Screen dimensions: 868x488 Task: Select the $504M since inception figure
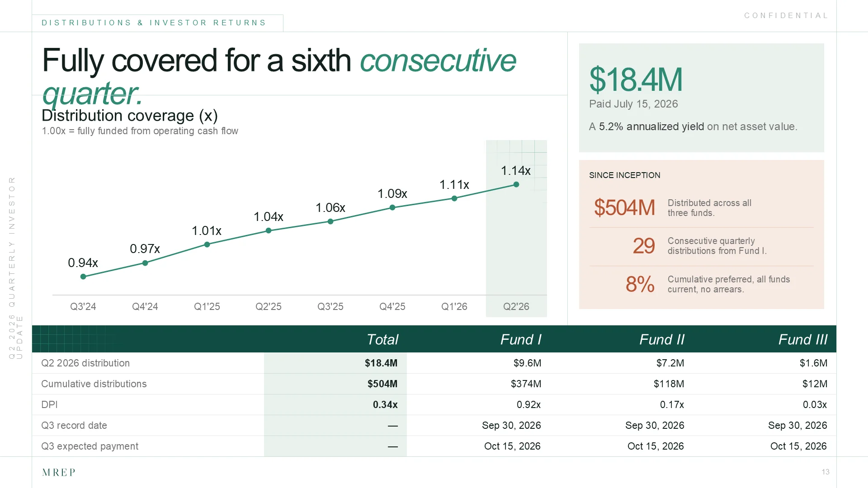[624, 207]
